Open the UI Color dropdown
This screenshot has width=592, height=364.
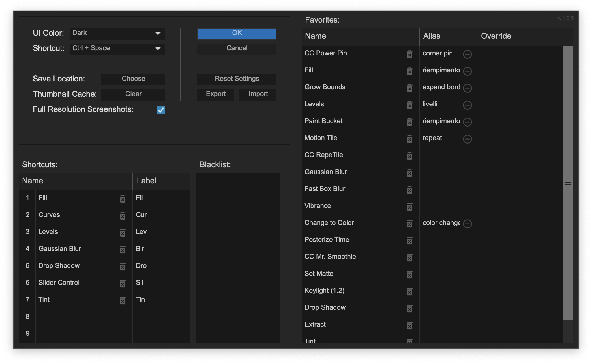point(117,33)
